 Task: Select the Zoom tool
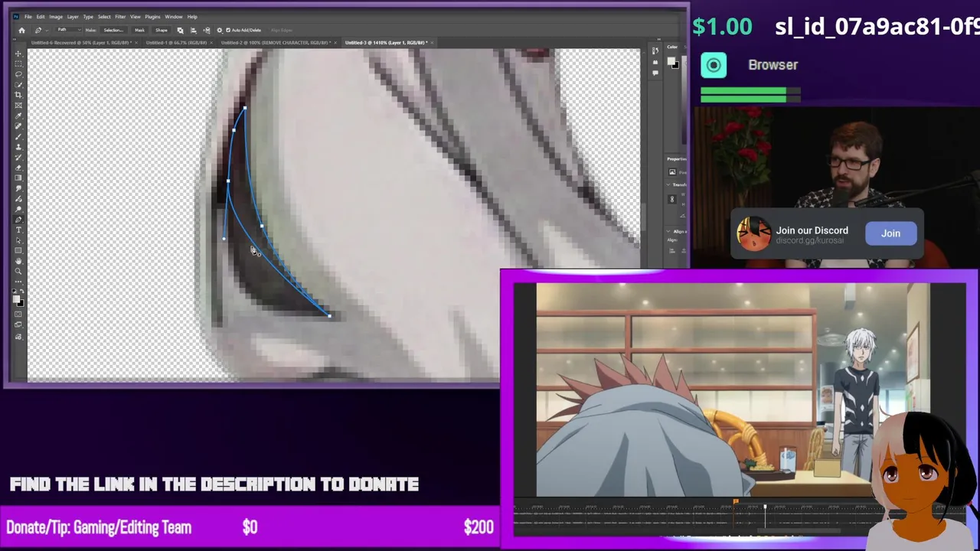pyautogui.click(x=18, y=271)
